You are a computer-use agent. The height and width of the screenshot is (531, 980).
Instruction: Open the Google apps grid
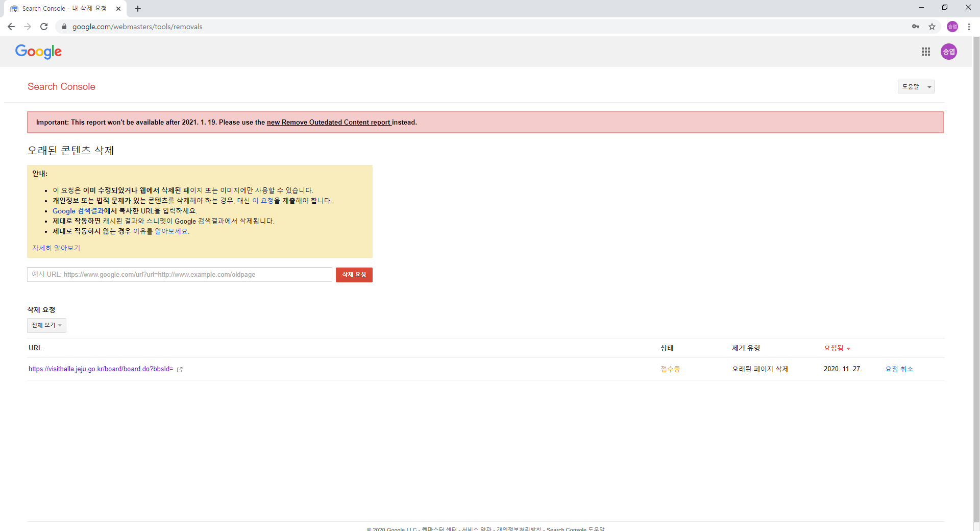(926, 52)
